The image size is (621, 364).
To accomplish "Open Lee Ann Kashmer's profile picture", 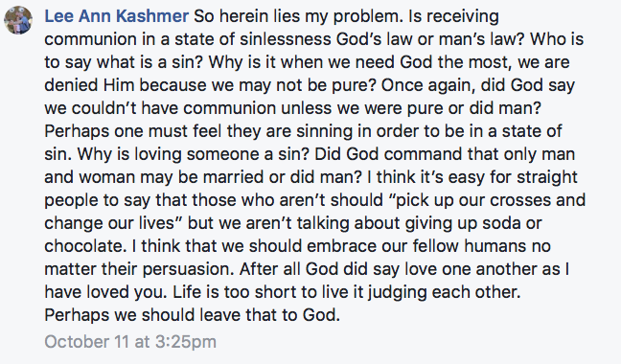I will 18,20.
